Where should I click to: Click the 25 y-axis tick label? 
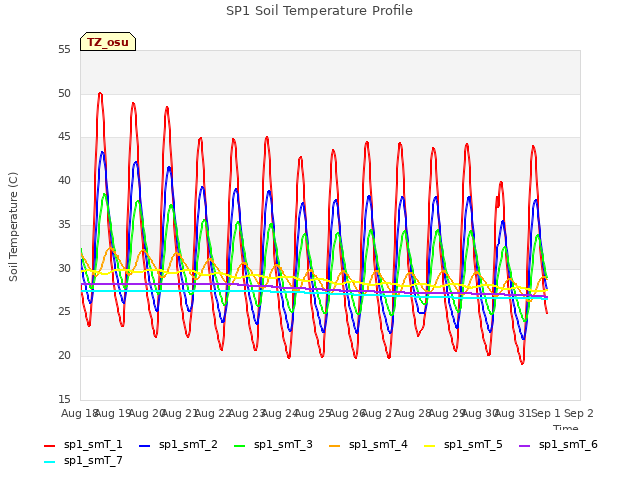coord(64,312)
